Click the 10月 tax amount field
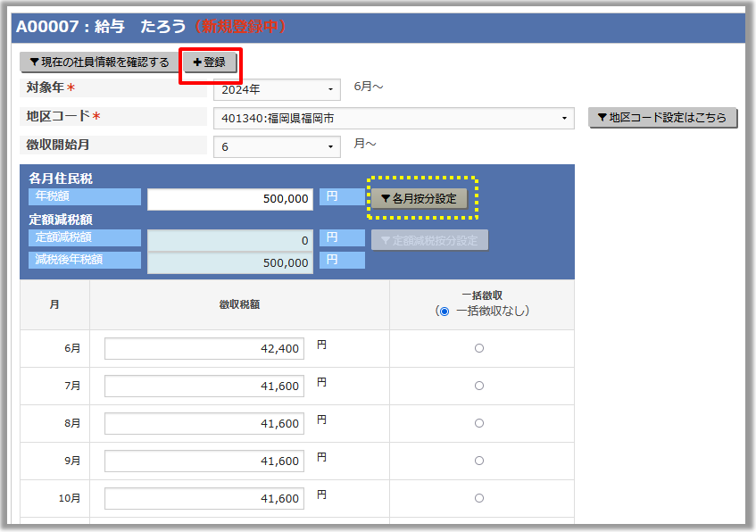 pyautogui.click(x=204, y=499)
